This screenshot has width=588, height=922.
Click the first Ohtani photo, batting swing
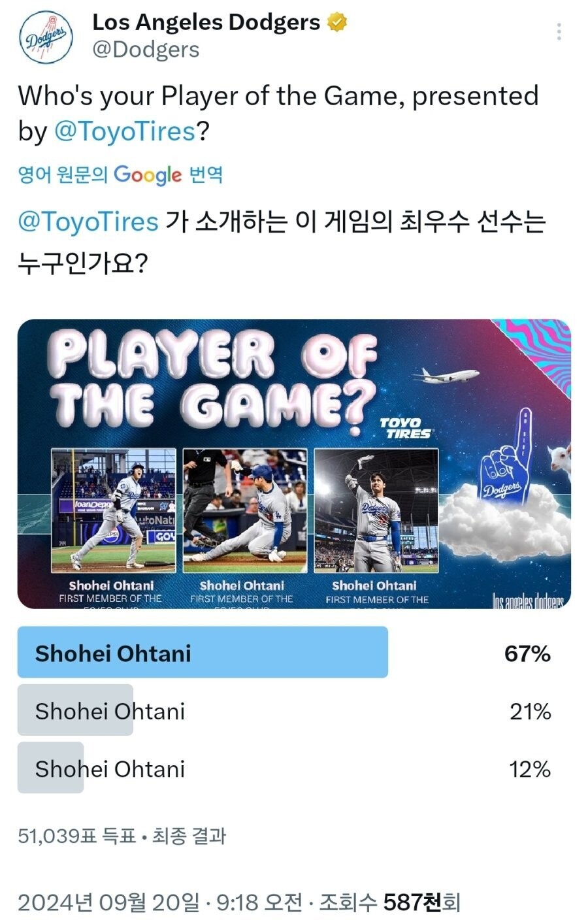point(114,510)
